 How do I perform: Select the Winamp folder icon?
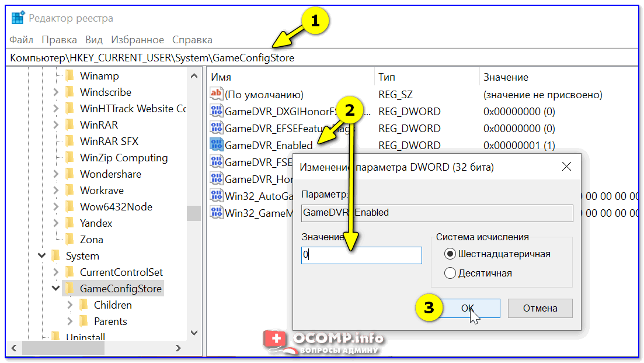(x=70, y=75)
